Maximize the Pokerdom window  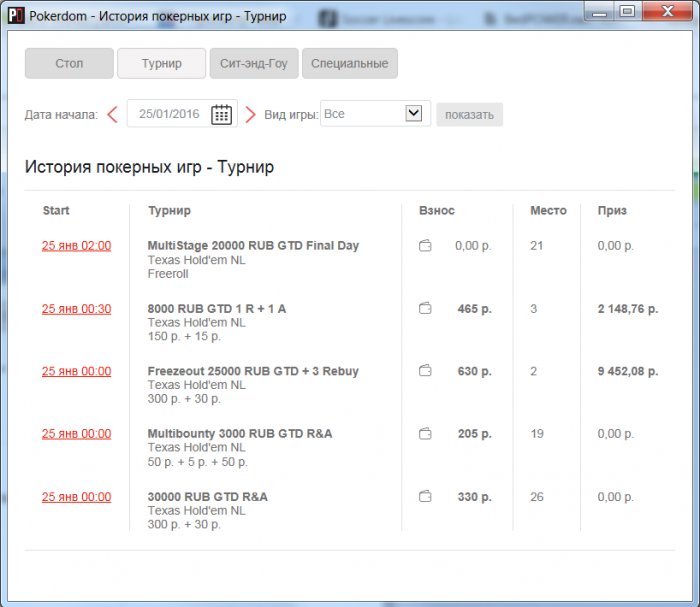pyautogui.click(x=627, y=12)
